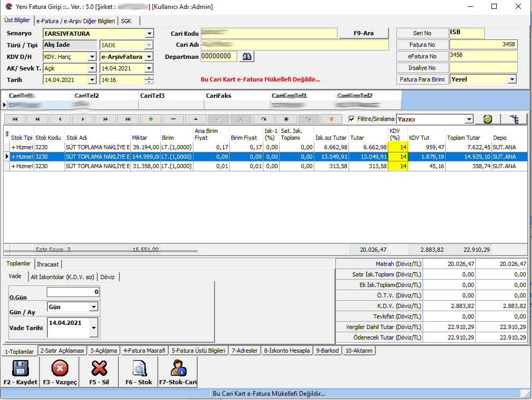Open the 7-Adresler tab
This screenshot has height=400, width=532.
coord(244,351)
